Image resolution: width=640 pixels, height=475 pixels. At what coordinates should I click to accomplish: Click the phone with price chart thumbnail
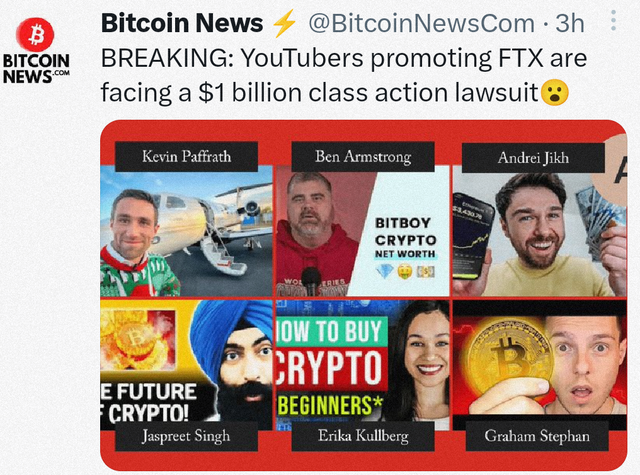pyautogui.click(x=473, y=238)
